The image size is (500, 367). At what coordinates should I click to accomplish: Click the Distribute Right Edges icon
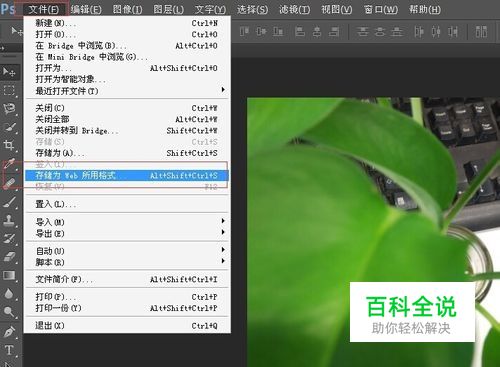(452, 32)
